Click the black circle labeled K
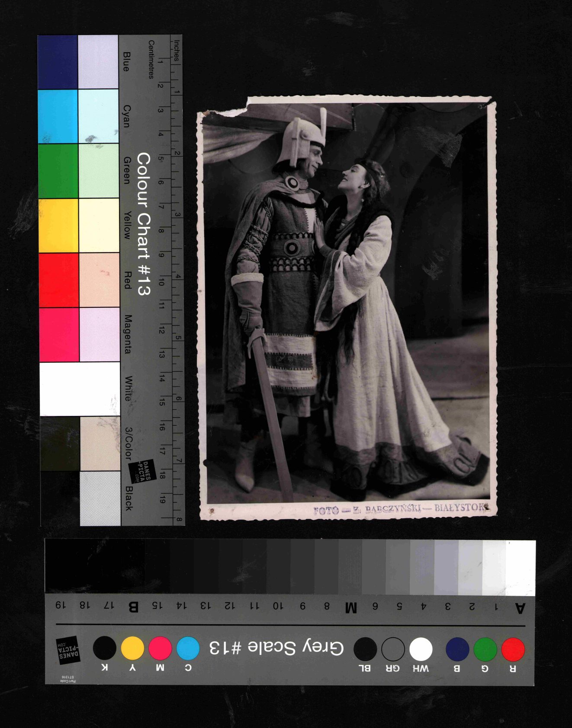 (x=105, y=648)
